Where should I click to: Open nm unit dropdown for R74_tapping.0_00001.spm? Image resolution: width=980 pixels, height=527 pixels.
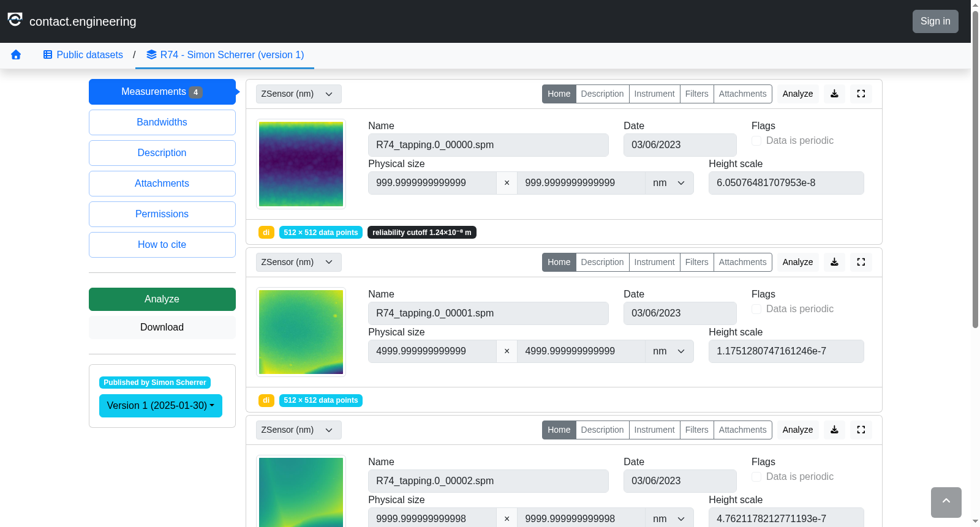tap(669, 351)
